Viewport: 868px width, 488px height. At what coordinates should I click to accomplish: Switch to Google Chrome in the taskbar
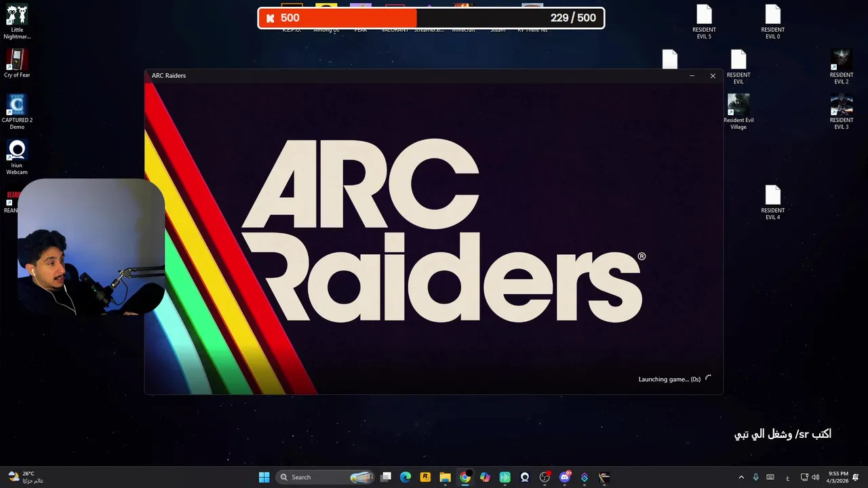pos(465,477)
